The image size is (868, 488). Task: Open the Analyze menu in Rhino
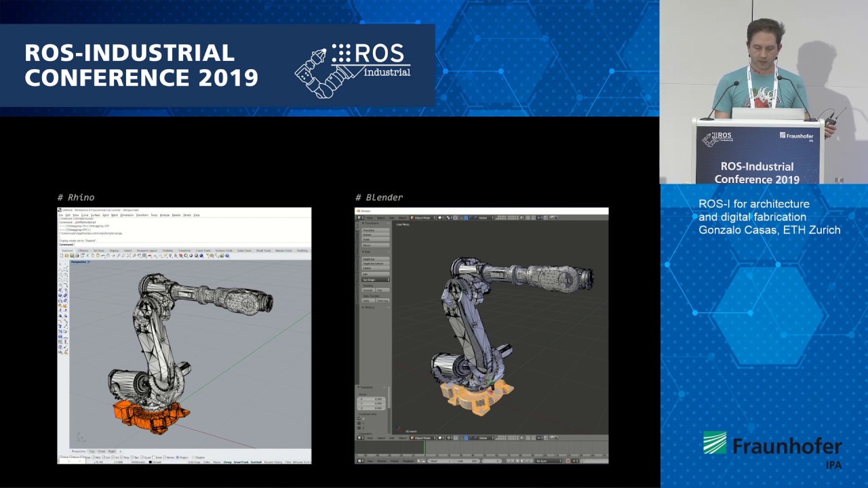(x=165, y=215)
